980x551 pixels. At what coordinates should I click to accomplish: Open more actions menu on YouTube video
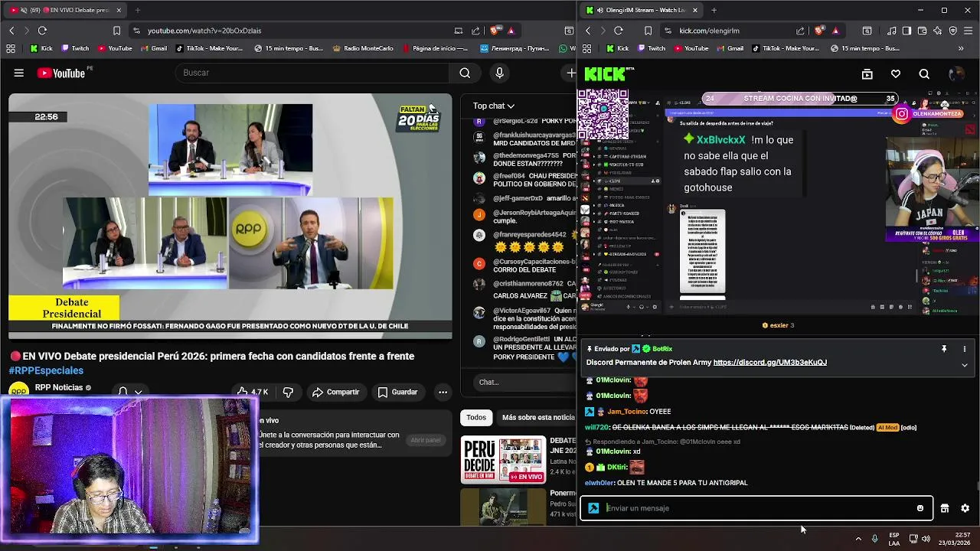(443, 392)
